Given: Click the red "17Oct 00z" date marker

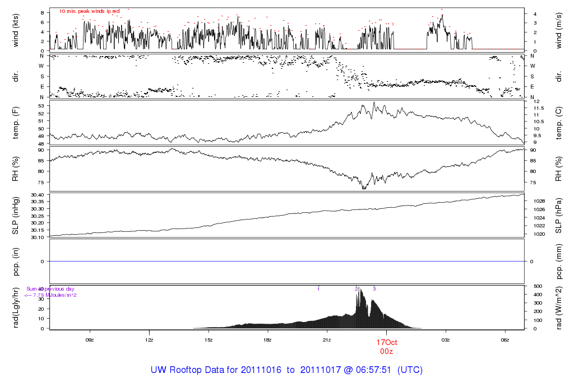Looking at the screenshot, I should click(386, 347).
